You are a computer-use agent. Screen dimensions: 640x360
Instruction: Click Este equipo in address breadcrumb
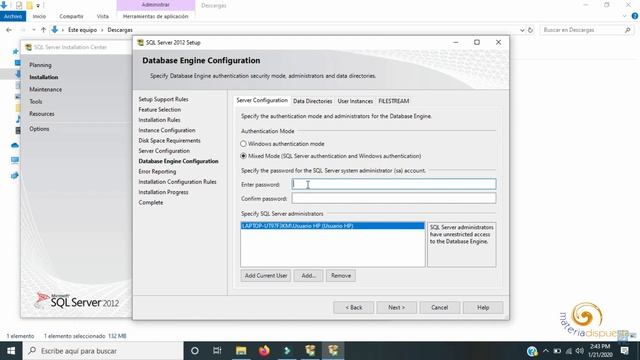[x=82, y=30]
